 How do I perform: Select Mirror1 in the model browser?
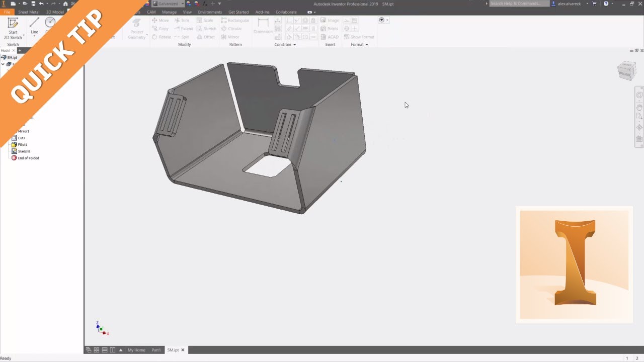pos(24,131)
